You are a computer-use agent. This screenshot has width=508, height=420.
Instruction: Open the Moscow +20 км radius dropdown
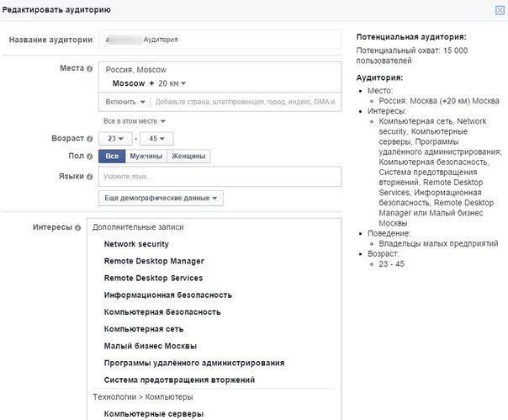coord(172,83)
